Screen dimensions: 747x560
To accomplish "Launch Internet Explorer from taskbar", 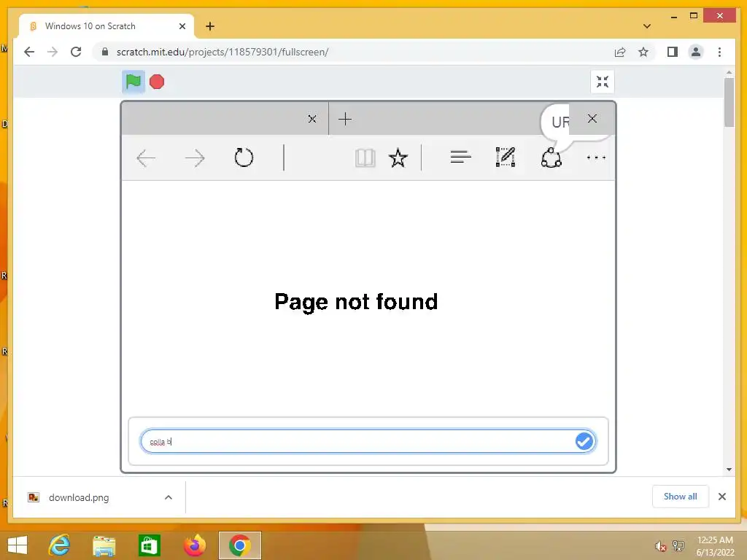I will click(x=60, y=545).
